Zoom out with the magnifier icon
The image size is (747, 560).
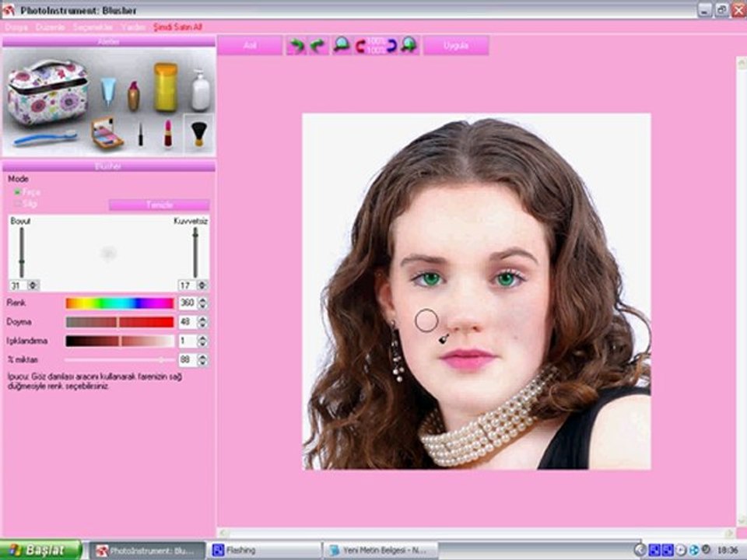click(x=342, y=46)
